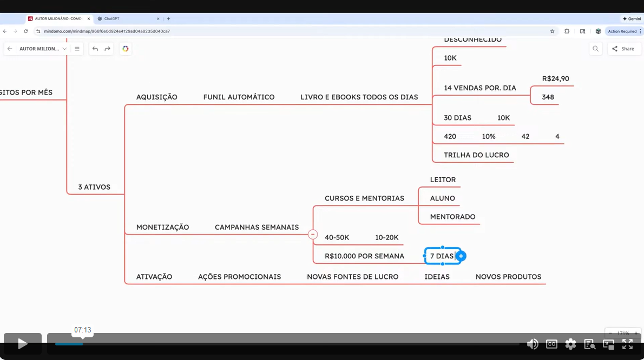Open the colorful circle theme icon
The width and height of the screenshot is (644, 360).
[x=126, y=49]
